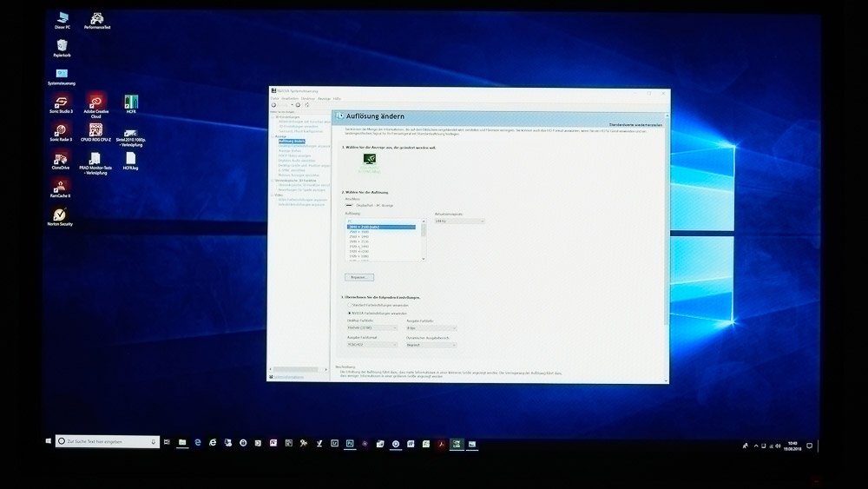Launch Adobe Creative Cloud desktop icon
The width and height of the screenshot is (868, 489).
[95, 105]
